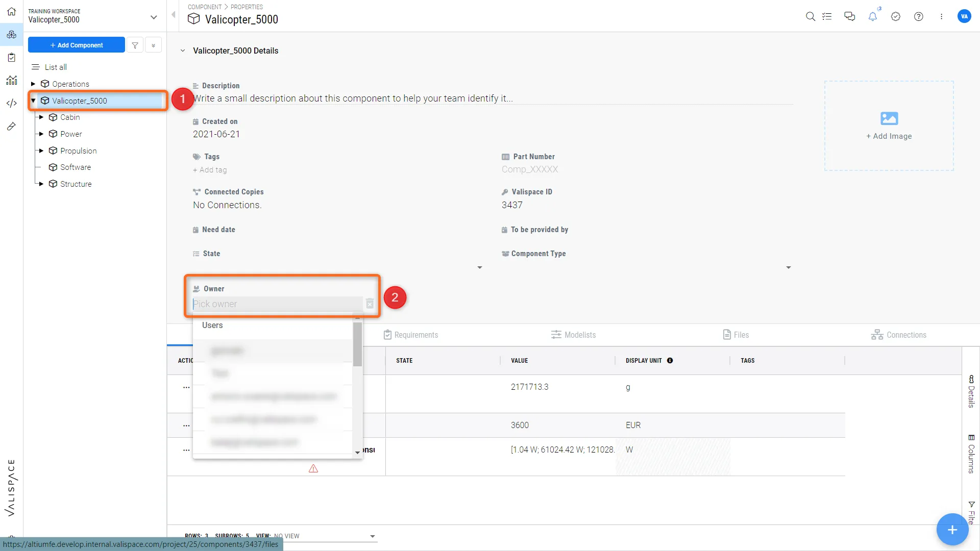Image resolution: width=980 pixels, height=551 pixels.
Task: Click the component filter funnel icon
Action: pos(135,45)
